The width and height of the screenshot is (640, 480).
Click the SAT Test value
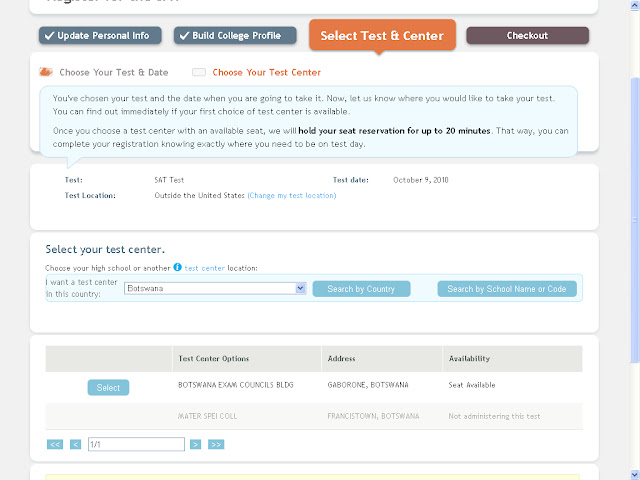pyautogui.click(x=169, y=180)
